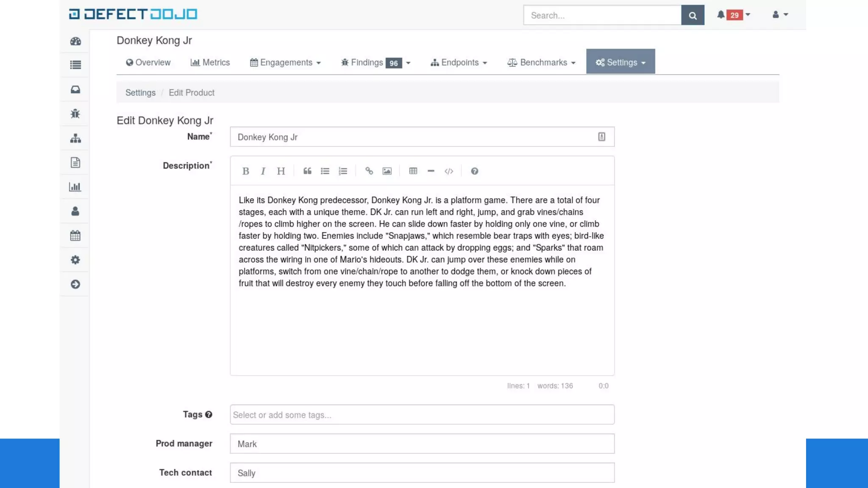Image resolution: width=868 pixels, height=488 pixels.
Task: Apply heading format in description editor
Action: [x=281, y=171]
